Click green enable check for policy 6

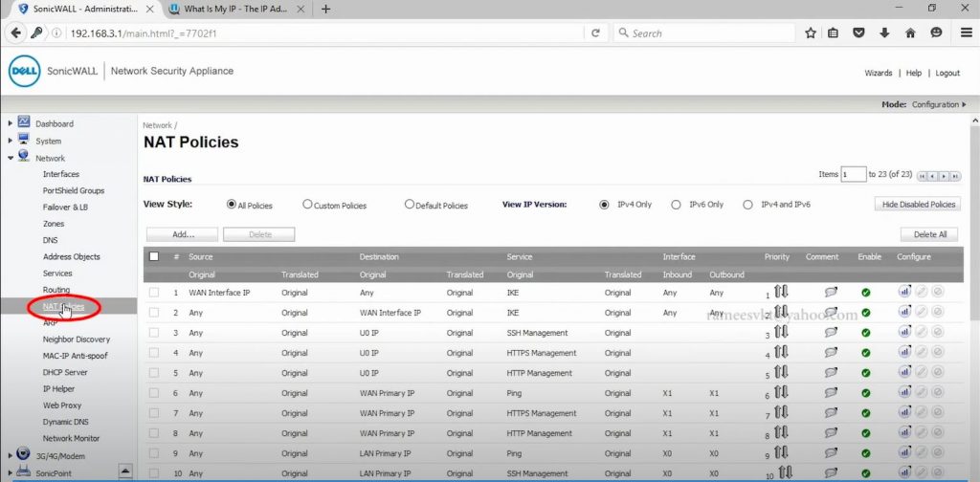[865, 393]
